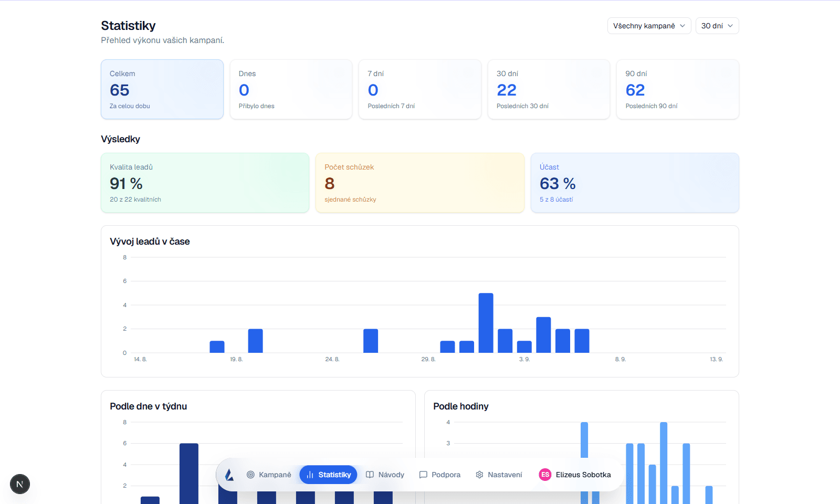Click '5 z 8 účastí' text
Image resolution: width=840 pixels, height=504 pixels.
pyautogui.click(x=556, y=199)
